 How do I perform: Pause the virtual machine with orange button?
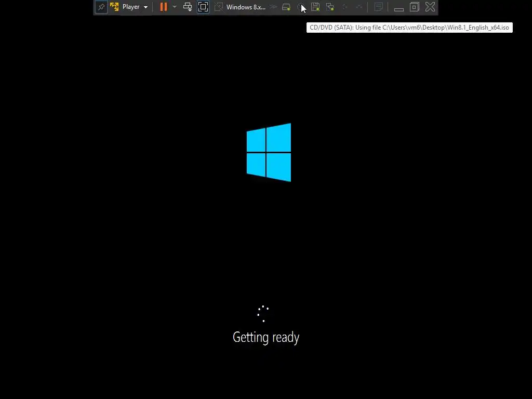point(164,7)
